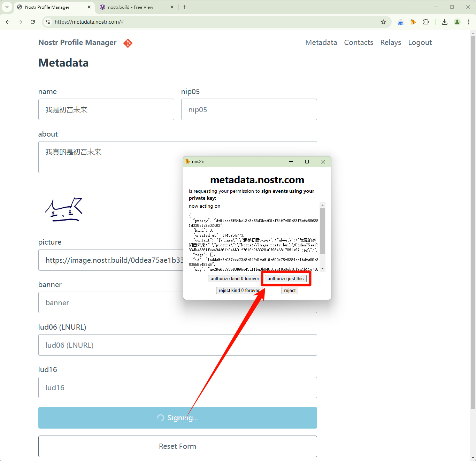Image resolution: width=476 pixels, height=461 pixels.
Task: Click reject kind 0 forever
Action: pos(239,291)
